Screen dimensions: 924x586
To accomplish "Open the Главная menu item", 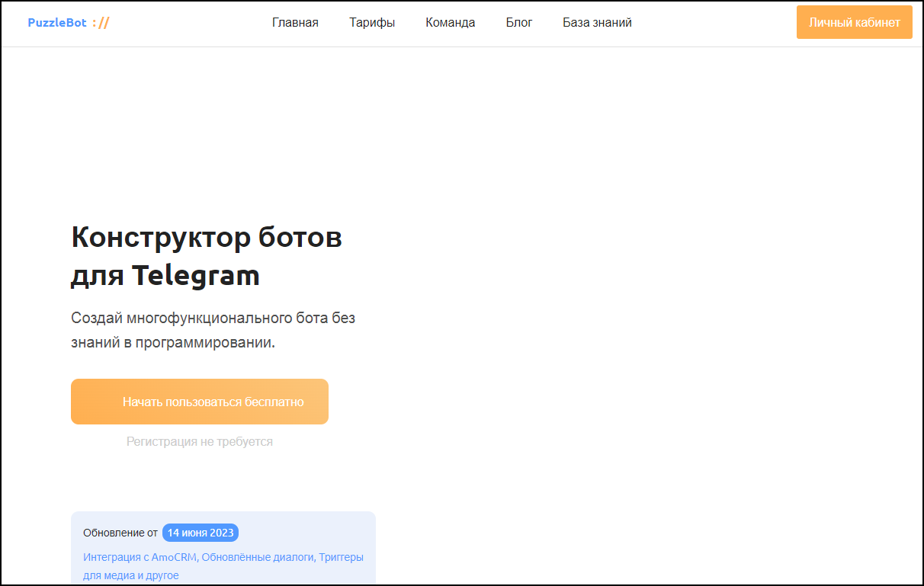I will click(x=295, y=23).
